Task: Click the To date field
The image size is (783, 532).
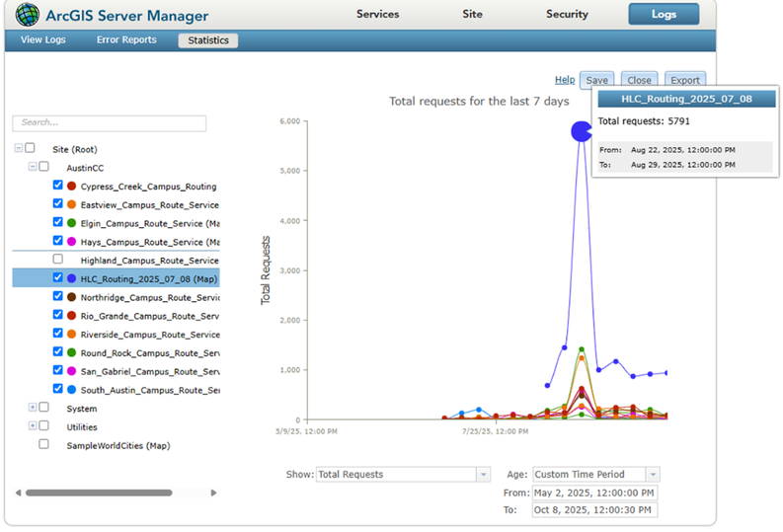Action: [x=594, y=510]
